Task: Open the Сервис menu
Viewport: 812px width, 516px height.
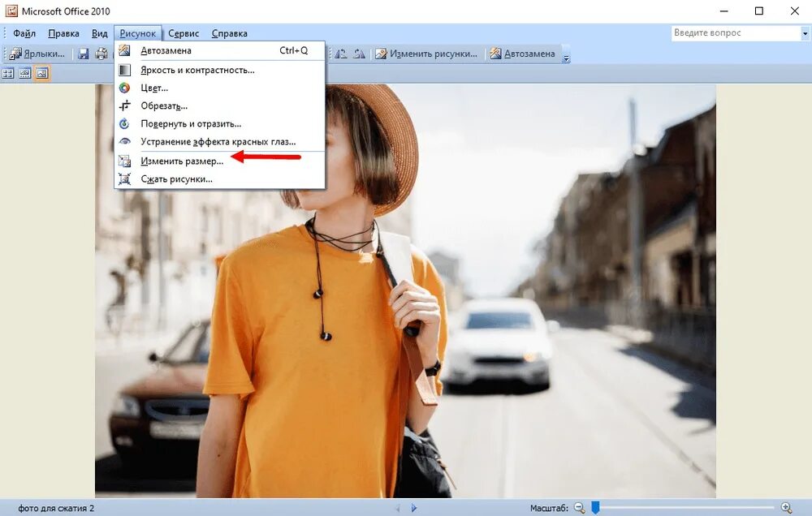Action: (x=184, y=33)
